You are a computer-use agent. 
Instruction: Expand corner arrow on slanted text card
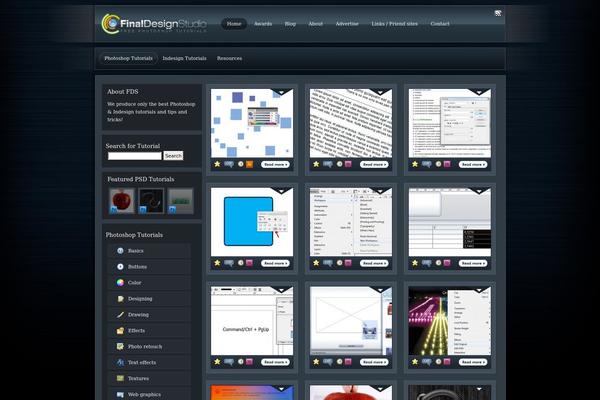click(x=380, y=92)
